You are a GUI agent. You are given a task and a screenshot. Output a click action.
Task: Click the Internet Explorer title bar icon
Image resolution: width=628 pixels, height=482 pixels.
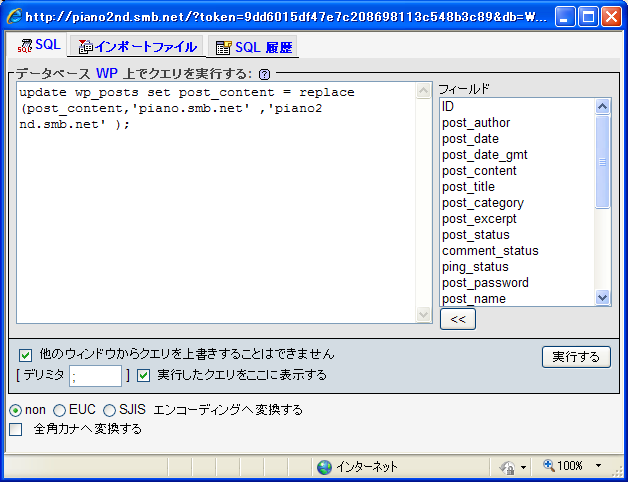pyautogui.click(x=14, y=16)
